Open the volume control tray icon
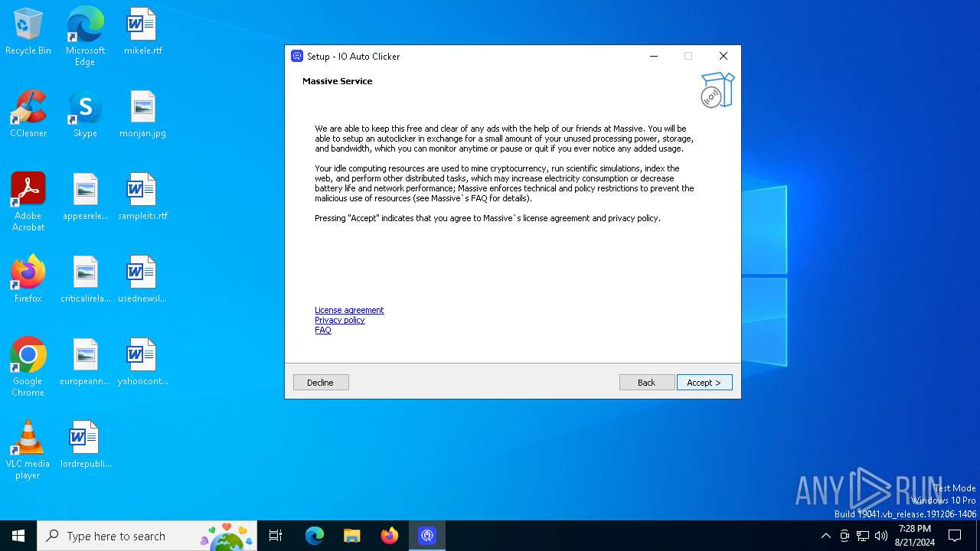The width and height of the screenshot is (980, 551). click(881, 536)
